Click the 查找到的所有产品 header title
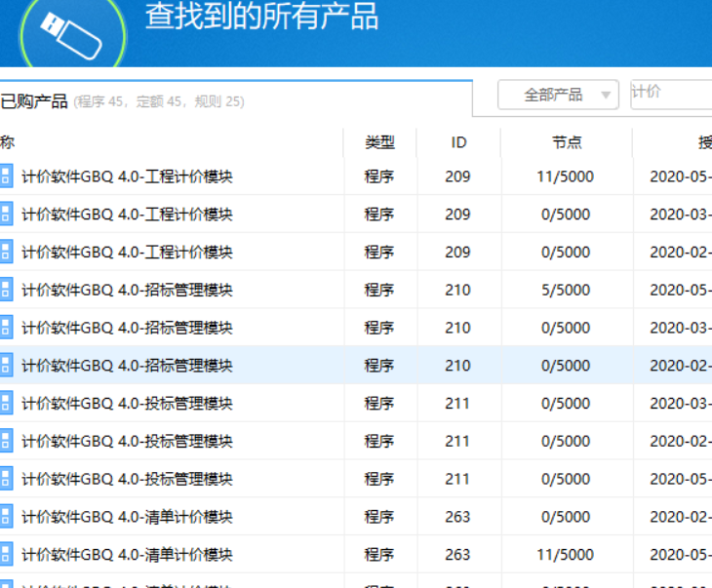The width and height of the screenshot is (712, 588). click(x=261, y=17)
